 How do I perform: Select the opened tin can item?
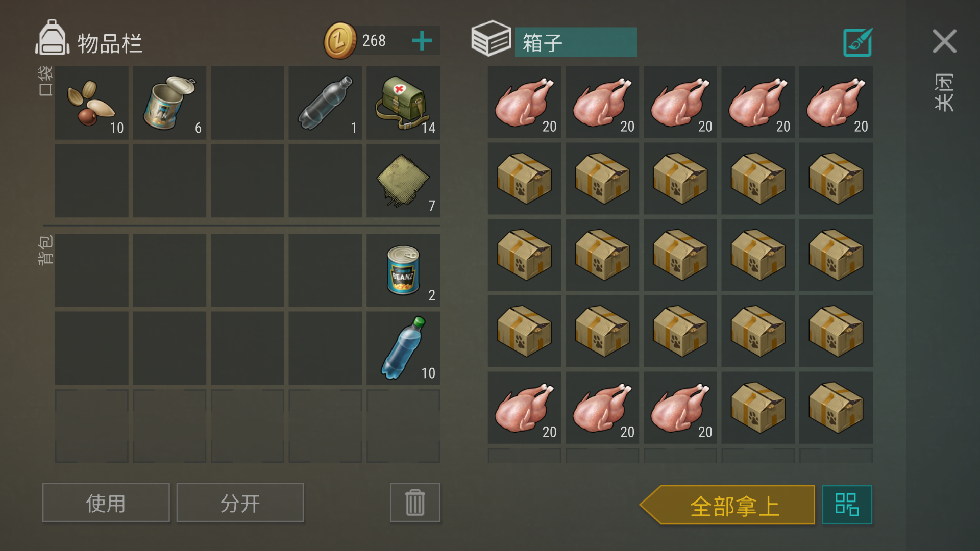(169, 103)
